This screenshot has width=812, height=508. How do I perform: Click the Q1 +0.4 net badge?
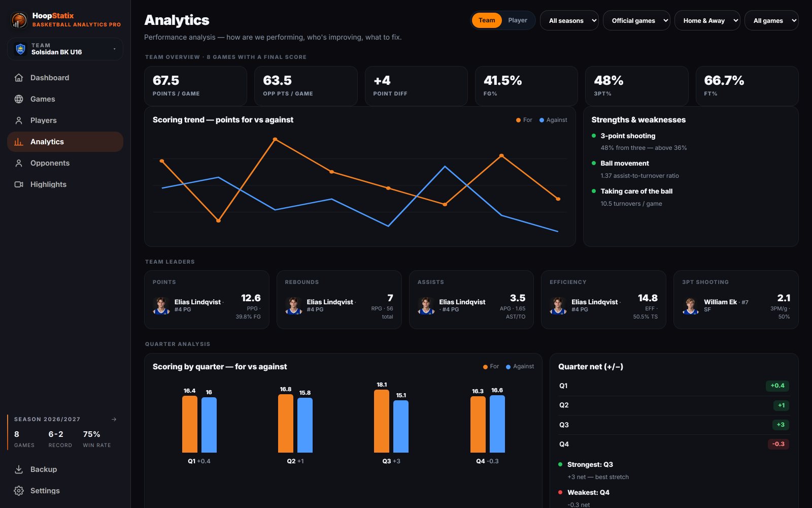tap(777, 386)
